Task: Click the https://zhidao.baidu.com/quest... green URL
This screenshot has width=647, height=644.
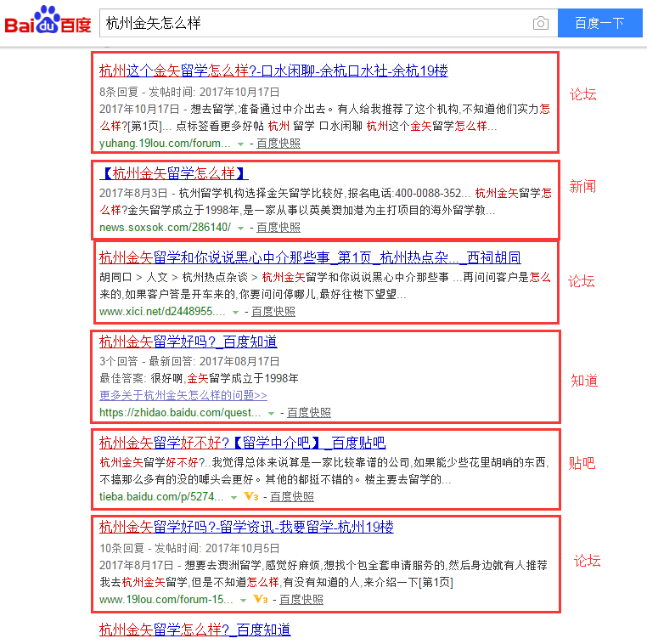Action: 180,412
